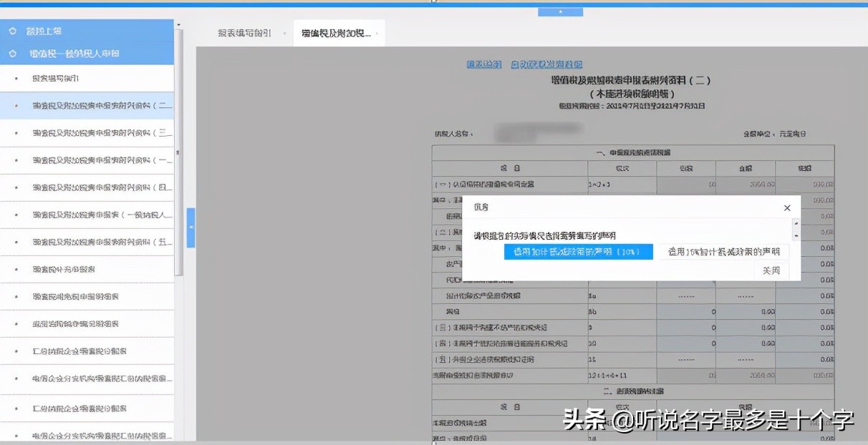Viewport: 868px width, 445px height.
Task: Select the 适用15%加计抵减政策的声明 button
Action: 723,252
